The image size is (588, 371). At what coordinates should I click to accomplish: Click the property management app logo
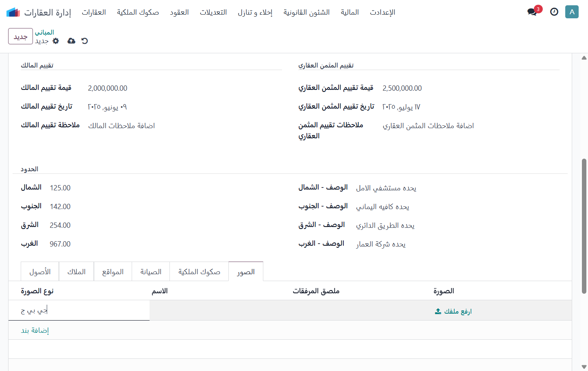click(x=13, y=12)
